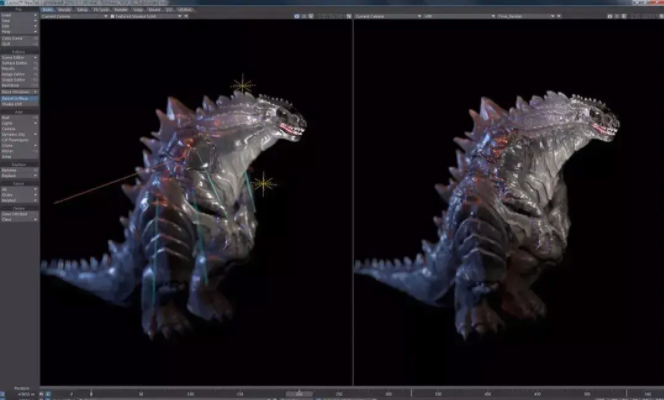Switch to the Utilities tab
Screen dimensions: 664x400
pos(185,9)
